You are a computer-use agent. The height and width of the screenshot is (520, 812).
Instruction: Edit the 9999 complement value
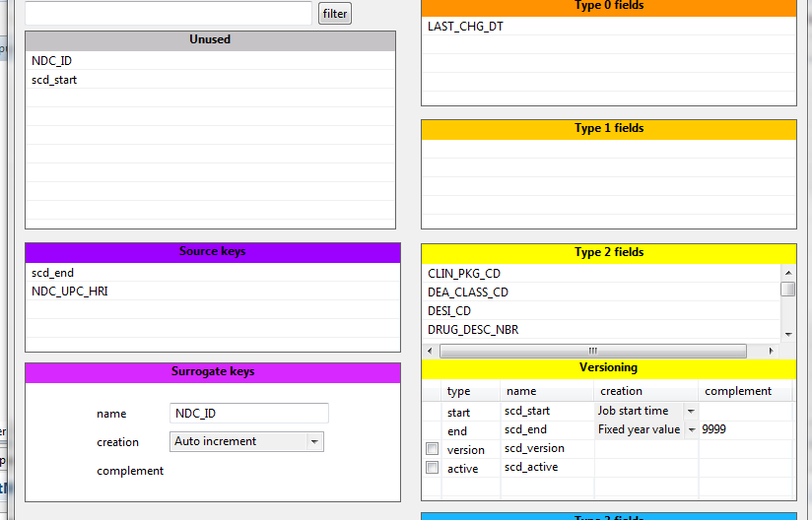coord(745,429)
